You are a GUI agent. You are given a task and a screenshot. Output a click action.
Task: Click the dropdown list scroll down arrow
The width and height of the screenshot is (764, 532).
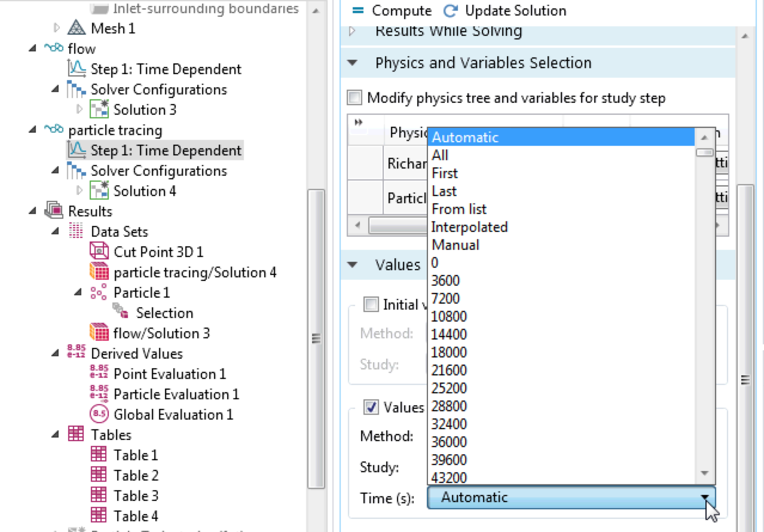click(704, 473)
